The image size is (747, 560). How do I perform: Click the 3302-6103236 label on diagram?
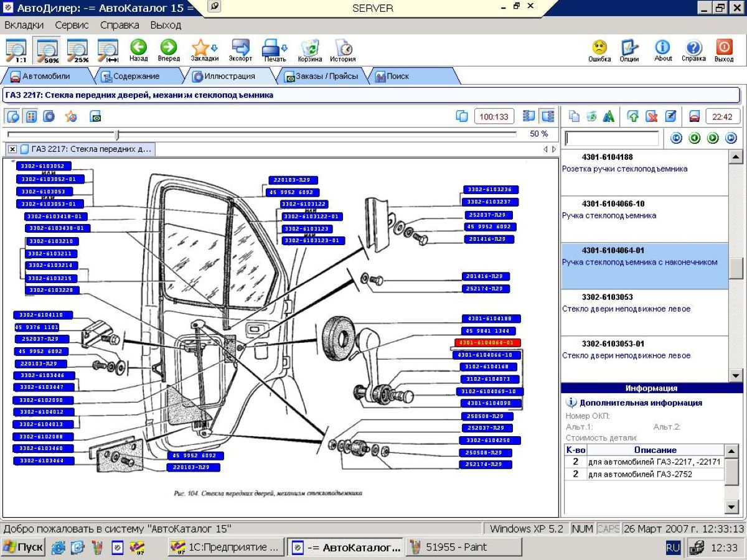pyautogui.click(x=491, y=190)
